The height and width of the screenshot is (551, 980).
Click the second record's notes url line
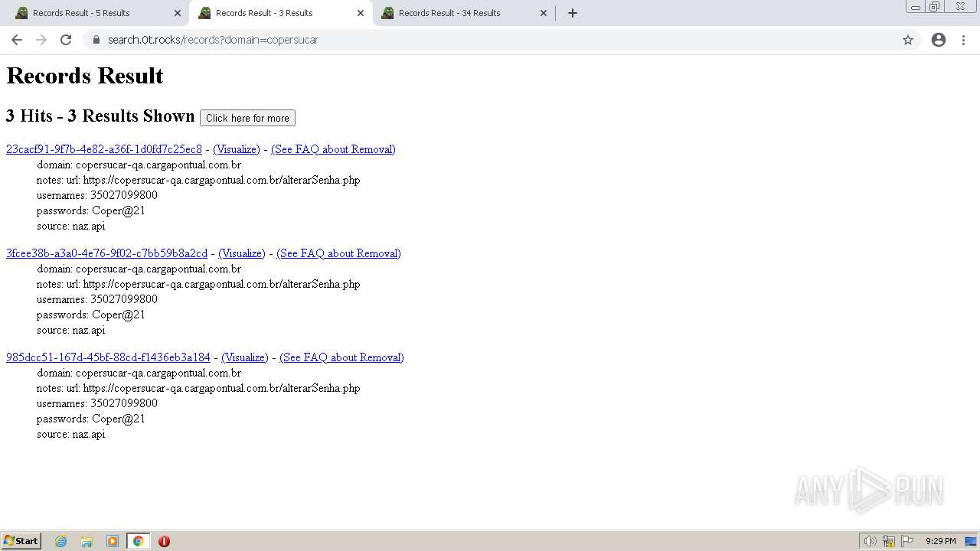198,284
